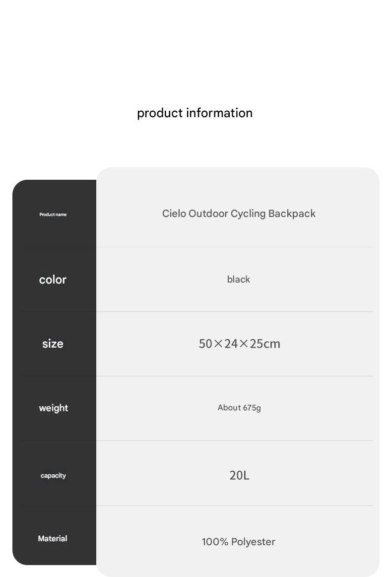Click the 'black' color value

point(238,279)
